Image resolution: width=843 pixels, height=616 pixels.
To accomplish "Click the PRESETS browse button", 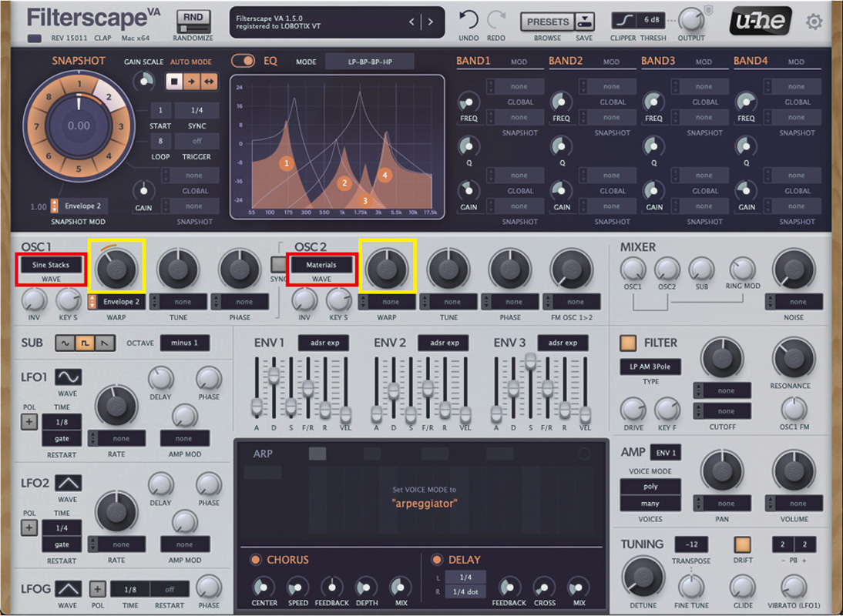I will (x=547, y=22).
